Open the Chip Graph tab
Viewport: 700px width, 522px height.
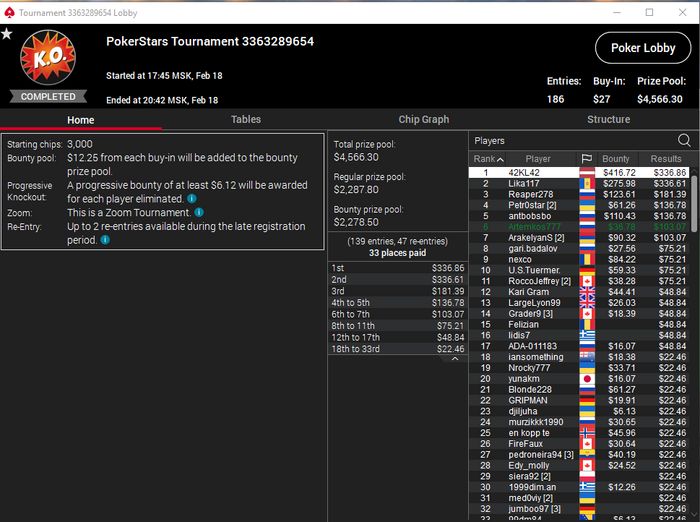[x=424, y=119]
